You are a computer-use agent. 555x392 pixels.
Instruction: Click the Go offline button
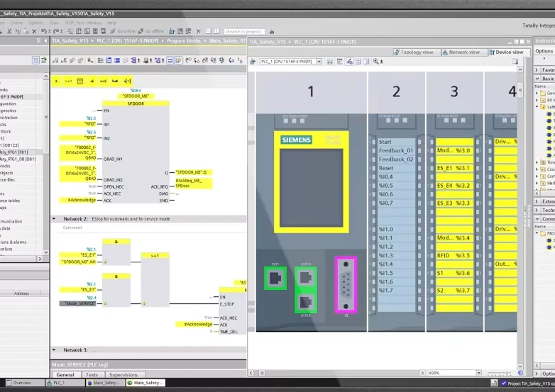[151, 31]
